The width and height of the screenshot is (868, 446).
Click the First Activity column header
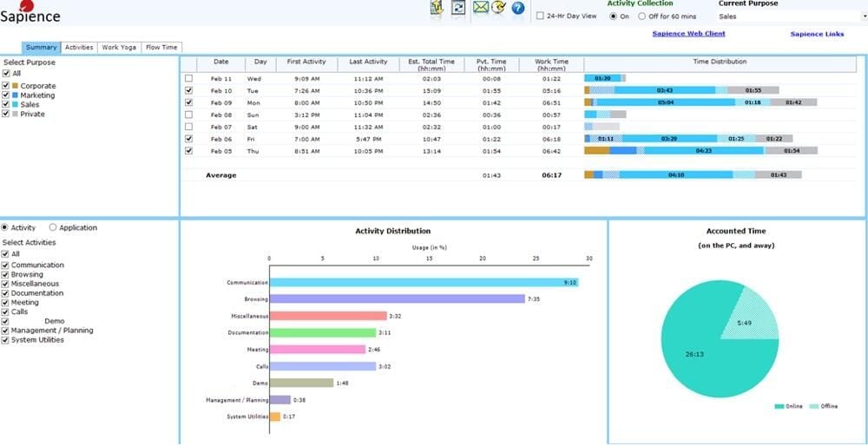[306, 63]
